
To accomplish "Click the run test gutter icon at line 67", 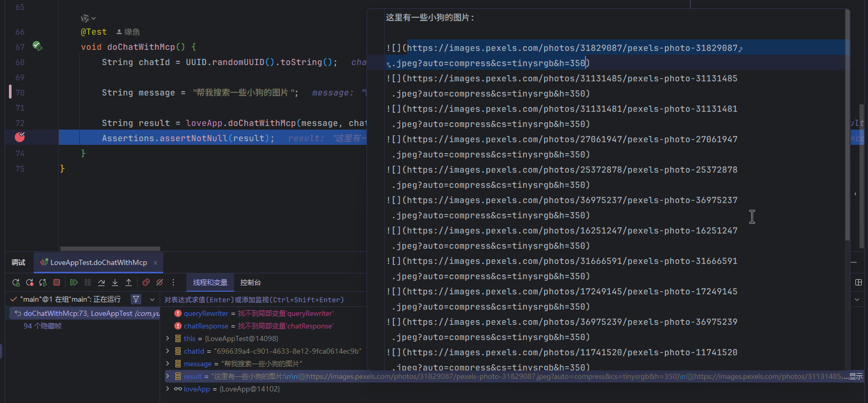I will pyautogui.click(x=37, y=46).
